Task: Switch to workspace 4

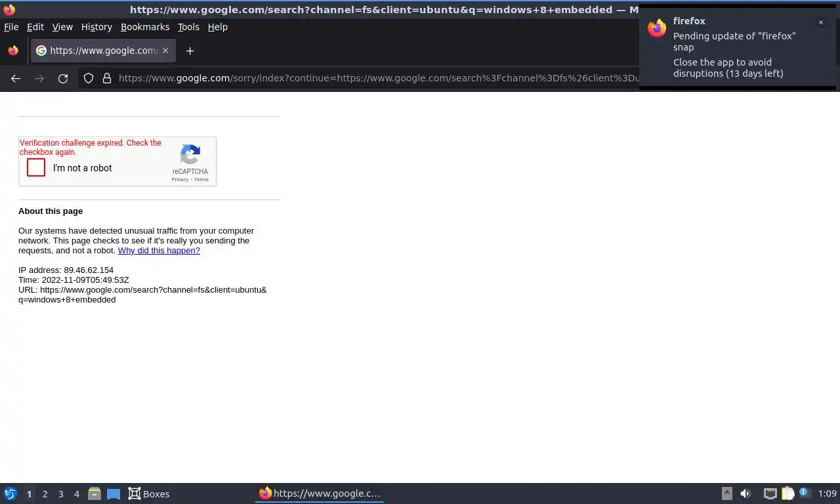Action: [x=76, y=494]
